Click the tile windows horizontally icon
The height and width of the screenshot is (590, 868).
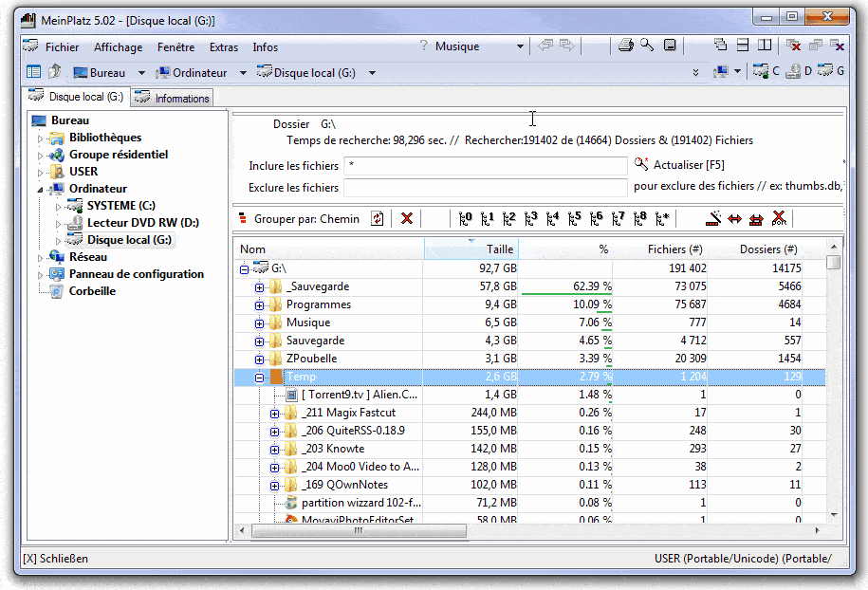click(x=743, y=45)
